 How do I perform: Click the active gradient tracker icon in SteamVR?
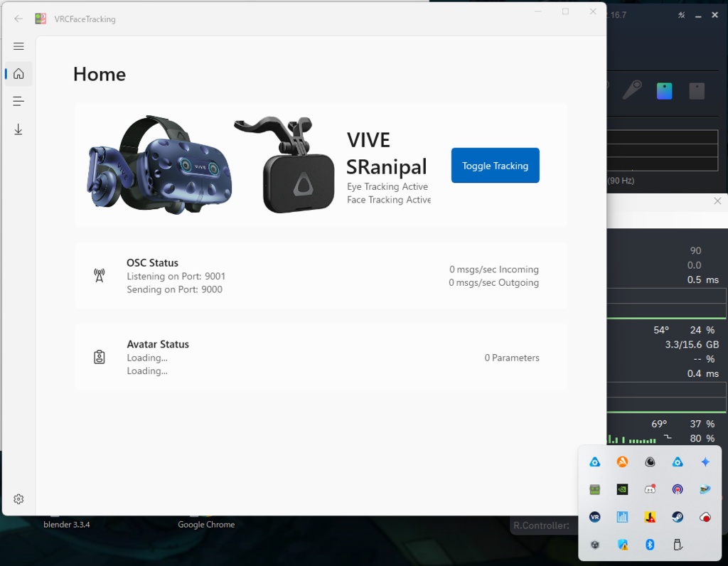[x=665, y=91]
